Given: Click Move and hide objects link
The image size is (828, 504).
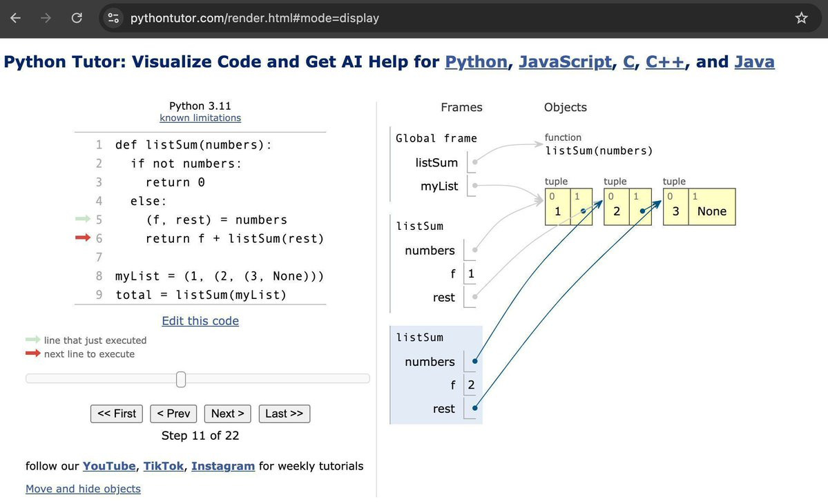Looking at the screenshot, I should pyautogui.click(x=83, y=489).
